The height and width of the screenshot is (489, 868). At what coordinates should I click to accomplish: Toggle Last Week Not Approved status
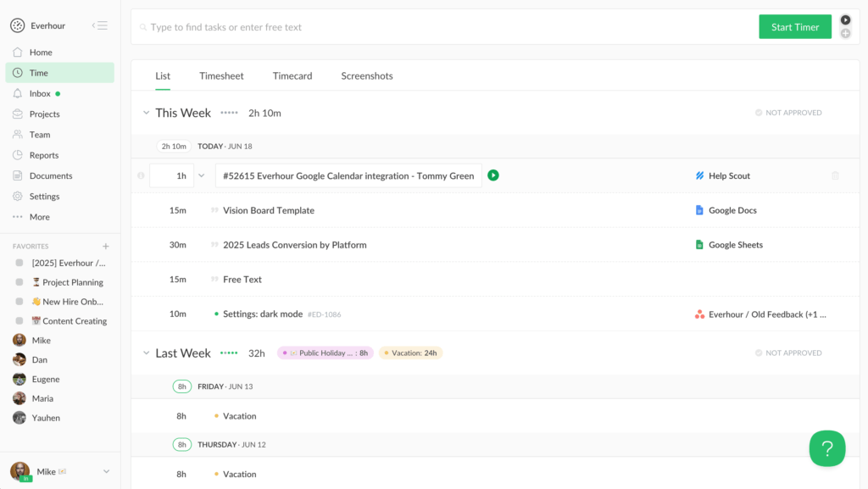coord(788,353)
